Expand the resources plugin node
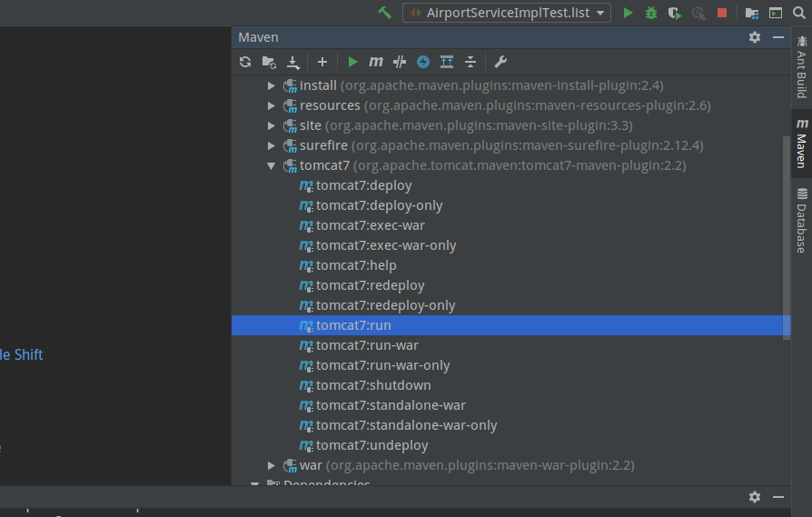Image resolution: width=812 pixels, height=517 pixels. (x=271, y=105)
